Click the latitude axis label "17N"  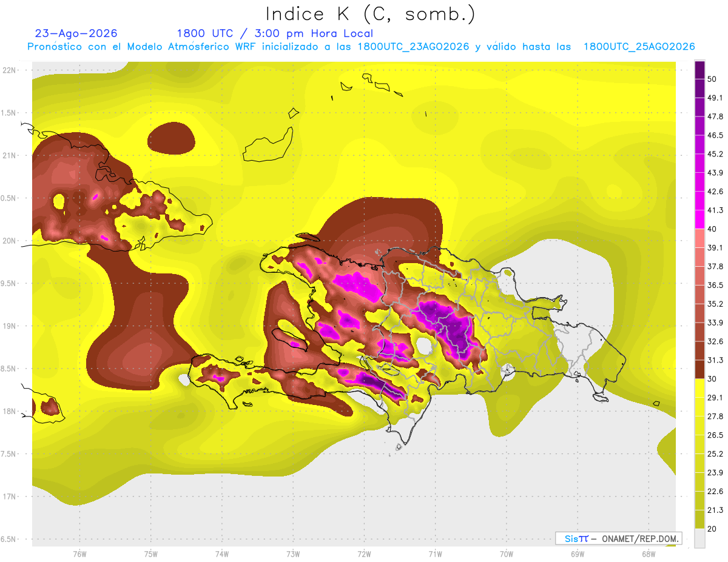click(x=10, y=497)
